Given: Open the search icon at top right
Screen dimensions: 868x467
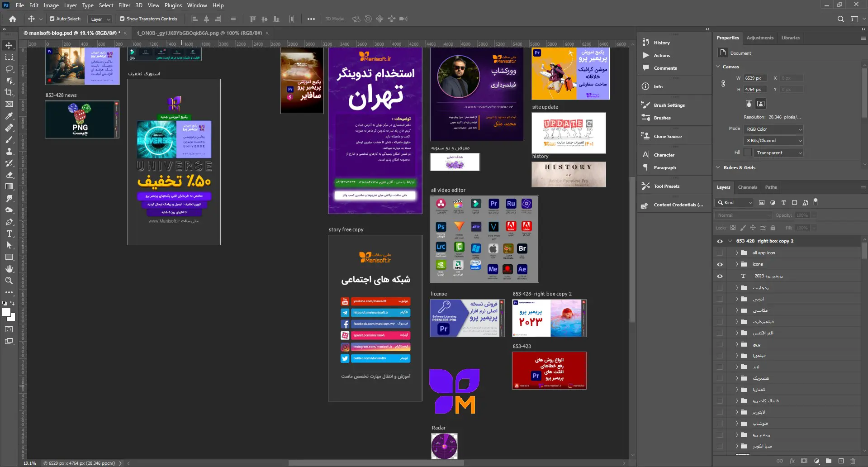Looking at the screenshot, I should [x=840, y=19].
